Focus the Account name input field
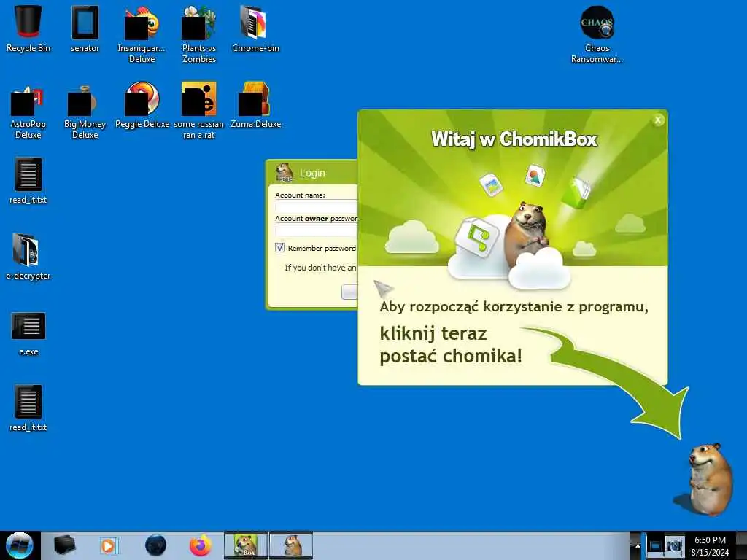 pyautogui.click(x=317, y=206)
